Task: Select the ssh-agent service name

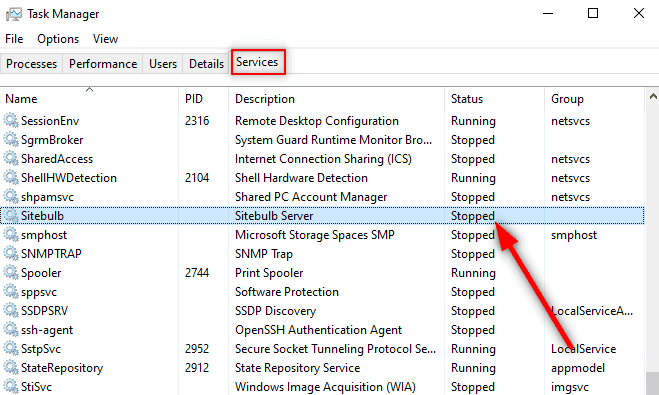Action: [47, 330]
